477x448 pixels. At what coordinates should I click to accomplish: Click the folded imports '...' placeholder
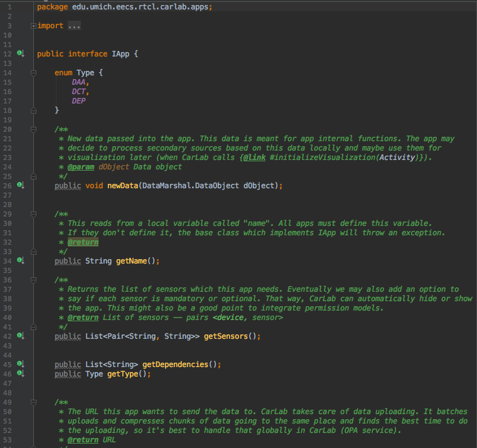click(x=74, y=26)
